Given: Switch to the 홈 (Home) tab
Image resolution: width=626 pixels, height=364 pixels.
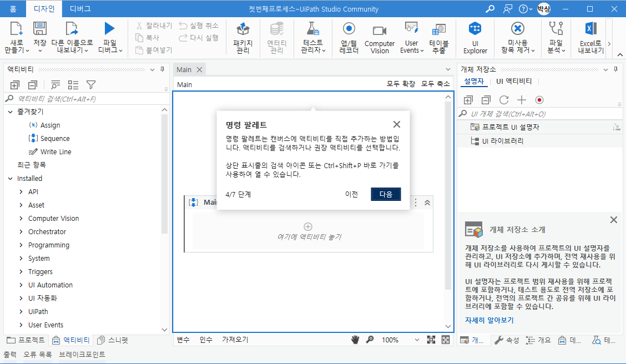Looking at the screenshot, I should [x=13, y=9].
